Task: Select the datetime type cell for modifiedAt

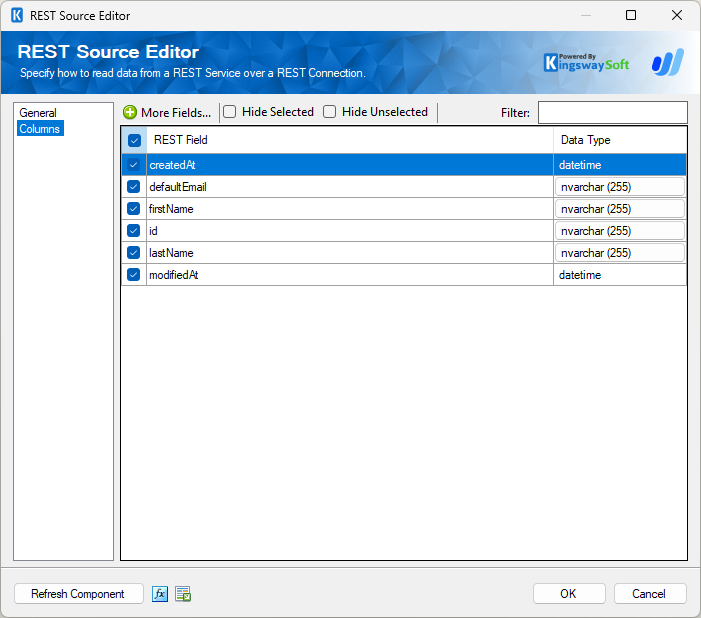Action: [620, 275]
